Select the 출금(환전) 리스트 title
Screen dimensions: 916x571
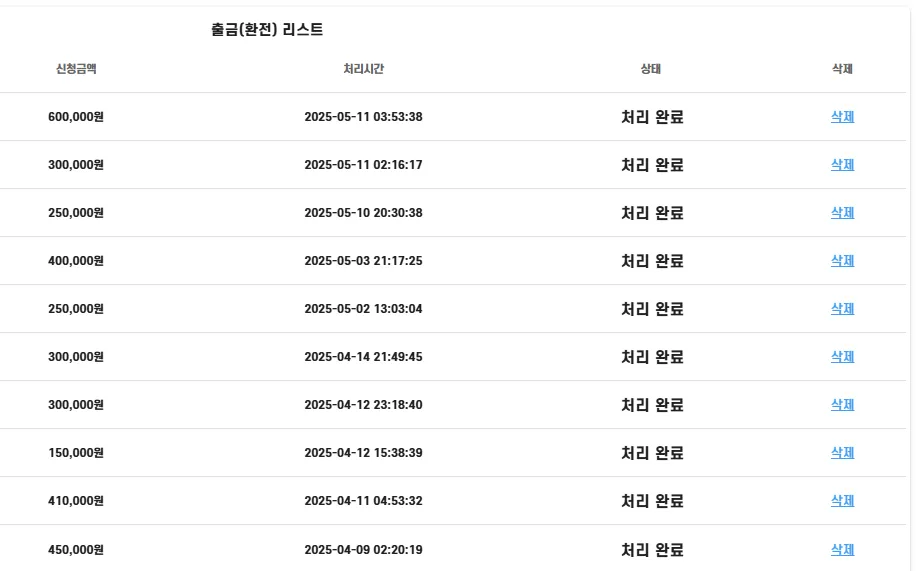click(267, 29)
